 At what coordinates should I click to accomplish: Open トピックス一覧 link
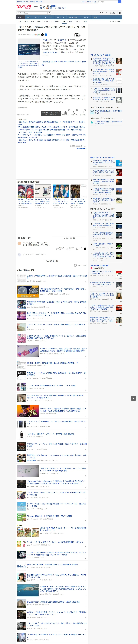click(x=115, y=21)
